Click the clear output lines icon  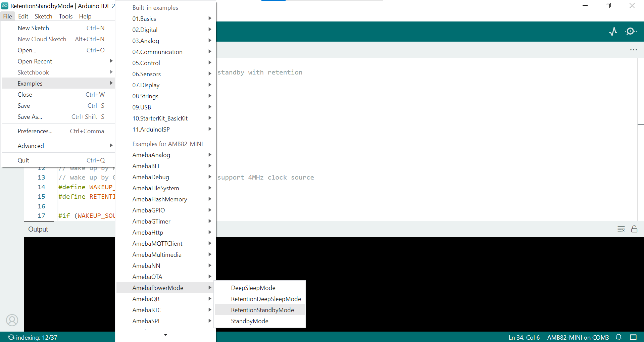[x=621, y=229]
